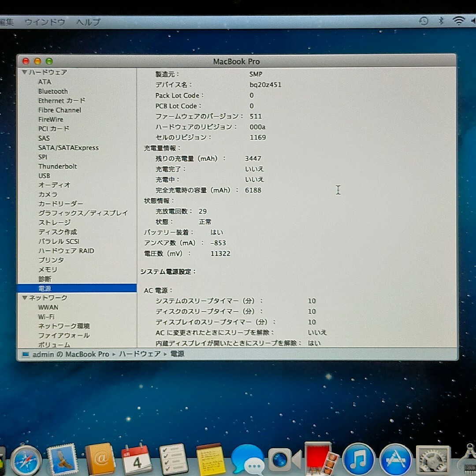This screenshot has height=476, width=476.
Task: Select USB in hardware list
Action: tap(44, 176)
